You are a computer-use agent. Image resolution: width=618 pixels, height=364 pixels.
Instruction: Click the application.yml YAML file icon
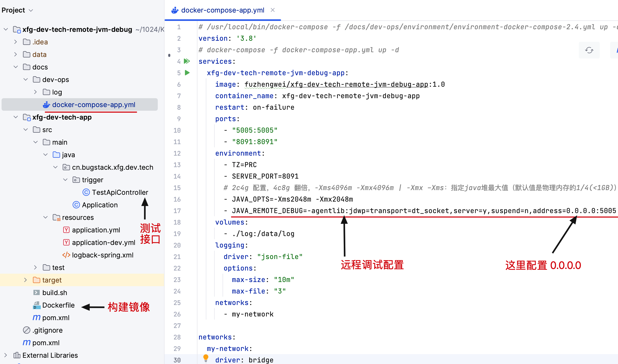tap(66, 230)
